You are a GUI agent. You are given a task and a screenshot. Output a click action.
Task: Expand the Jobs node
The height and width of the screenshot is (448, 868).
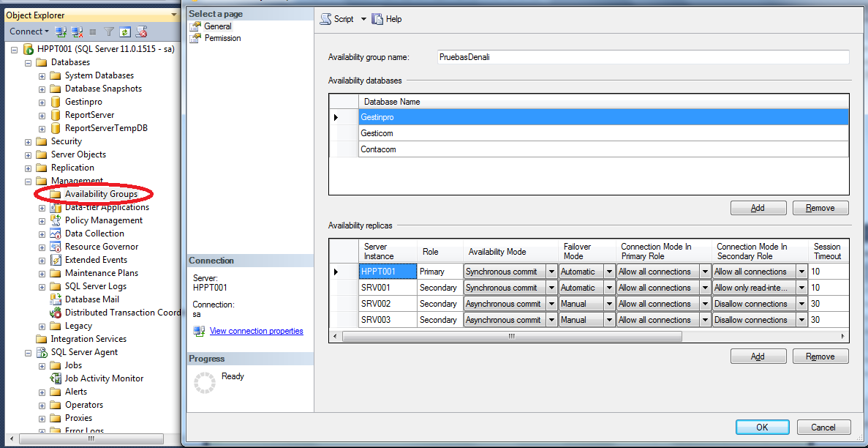42,366
